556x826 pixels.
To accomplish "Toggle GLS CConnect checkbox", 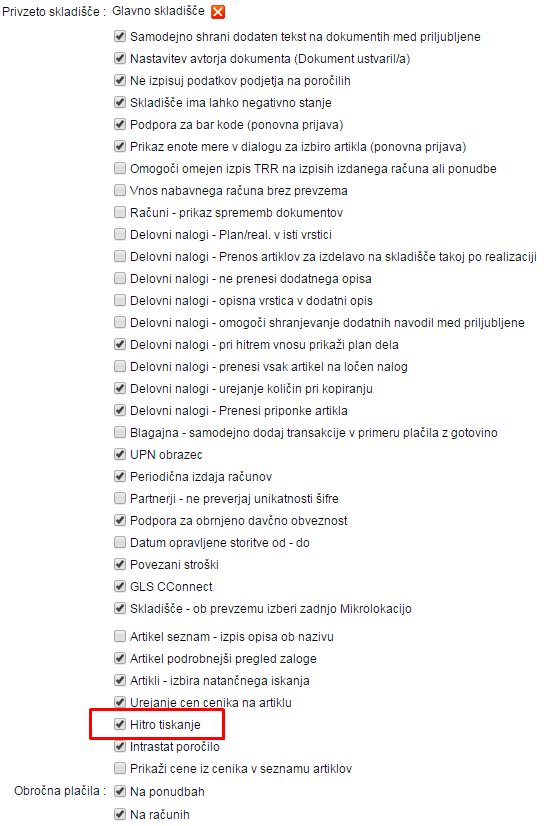I will point(120,586).
